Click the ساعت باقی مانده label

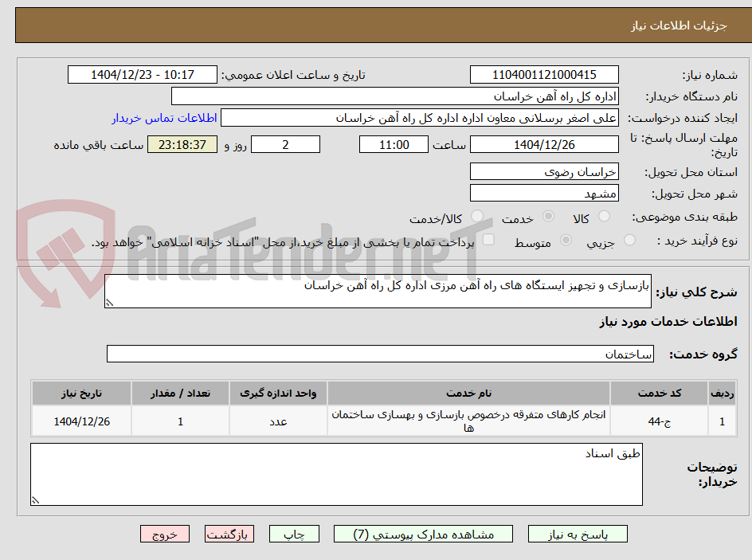coord(98,145)
